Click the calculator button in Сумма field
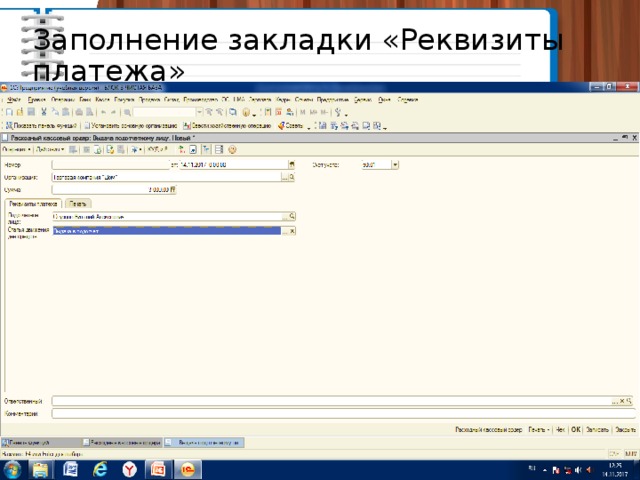 click(173, 189)
